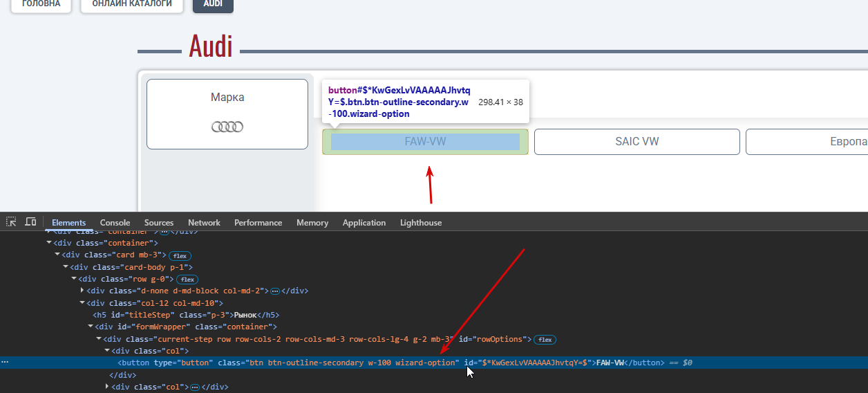Toggle the flex badge on row g-0

(187, 280)
